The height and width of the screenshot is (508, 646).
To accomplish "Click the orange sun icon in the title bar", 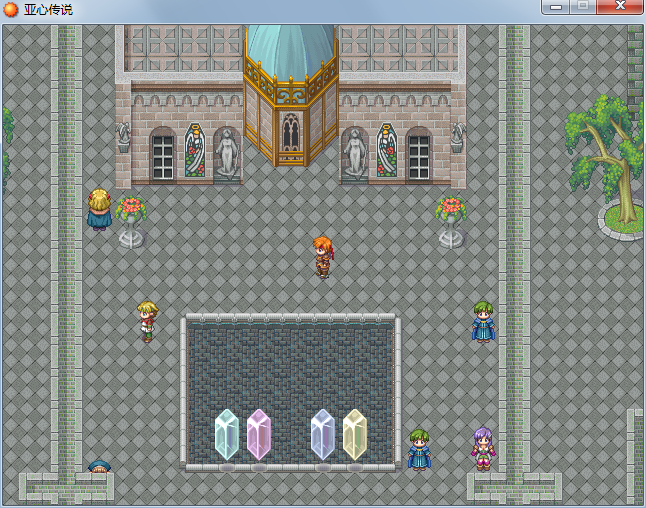I will click(x=11, y=9).
